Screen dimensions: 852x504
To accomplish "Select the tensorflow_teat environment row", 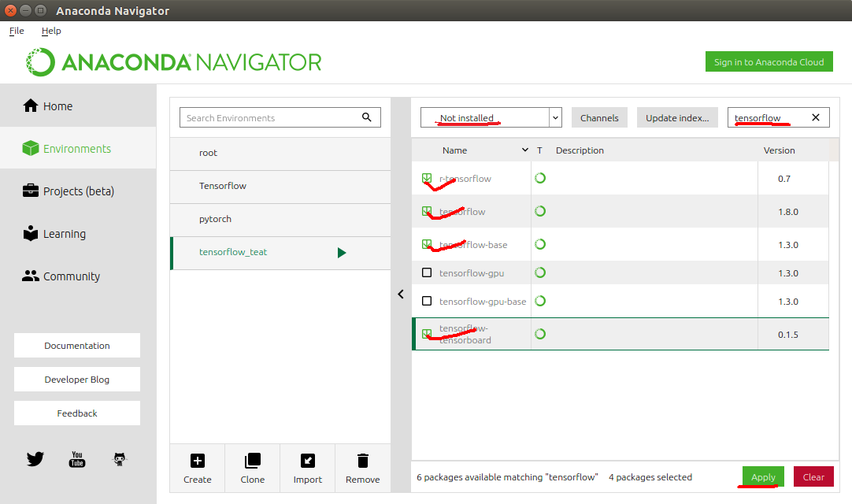I will [280, 253].
